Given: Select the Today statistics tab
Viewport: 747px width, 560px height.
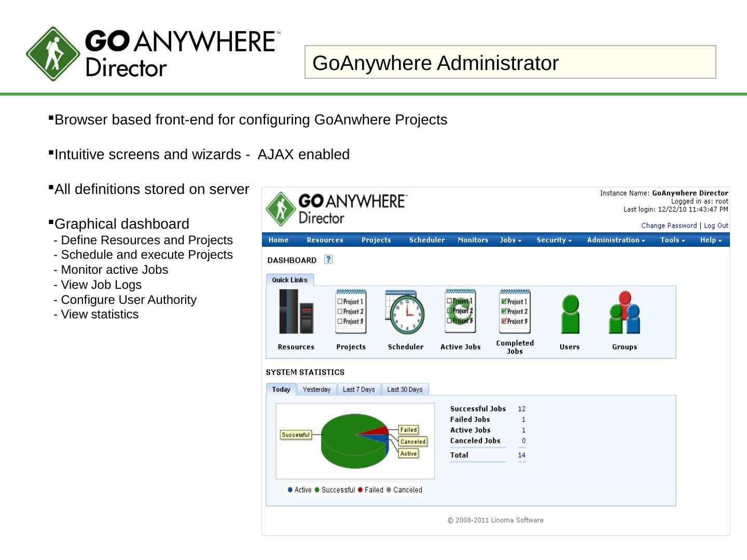Looking at the screenshot, I should pyautogui.click(x=281, y=389).
